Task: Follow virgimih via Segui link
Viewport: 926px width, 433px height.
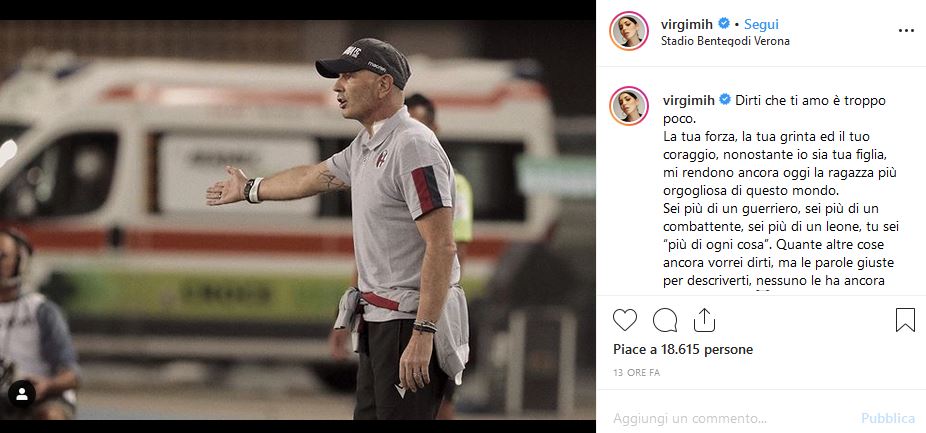Action: (761, 24)
